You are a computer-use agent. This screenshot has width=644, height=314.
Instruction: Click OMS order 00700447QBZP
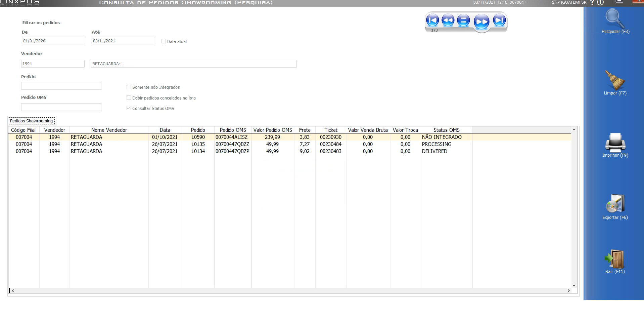(x=232, y=151)
